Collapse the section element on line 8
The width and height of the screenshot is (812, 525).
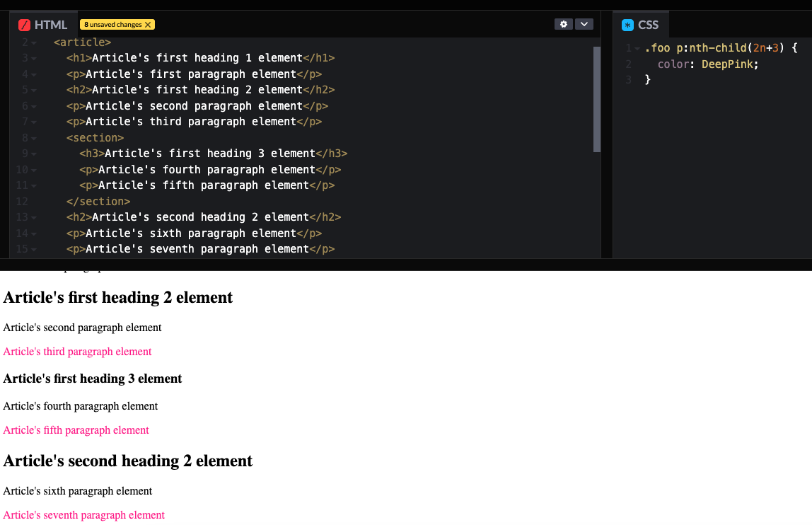(34, 137)
